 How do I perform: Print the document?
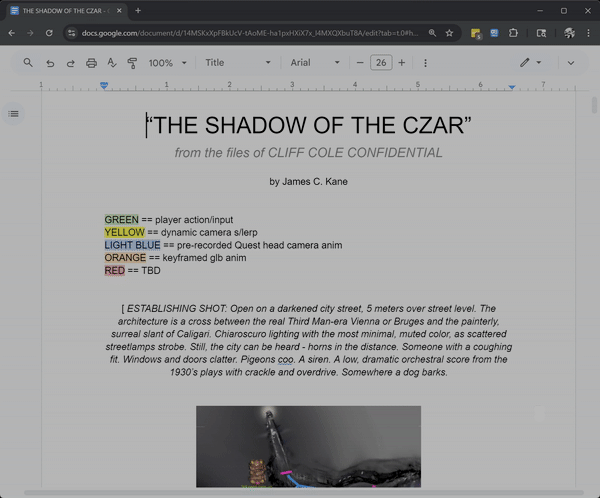(91, 63)
